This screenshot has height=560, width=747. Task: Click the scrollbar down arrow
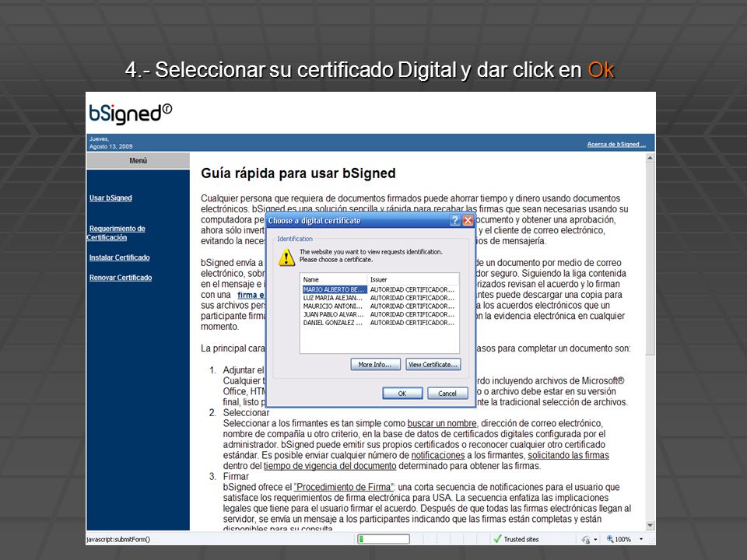pyautogui.click(x=650, y=525)
